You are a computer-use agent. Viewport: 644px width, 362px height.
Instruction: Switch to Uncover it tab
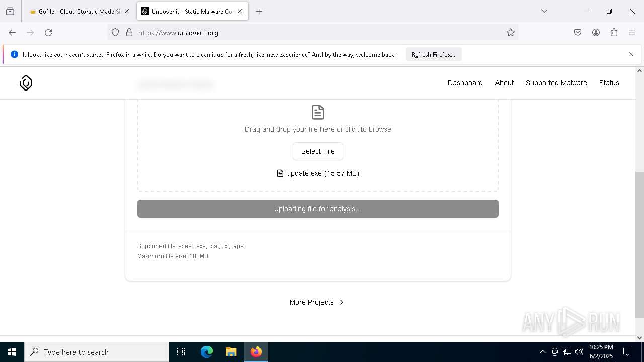click(x=192, y=11)
